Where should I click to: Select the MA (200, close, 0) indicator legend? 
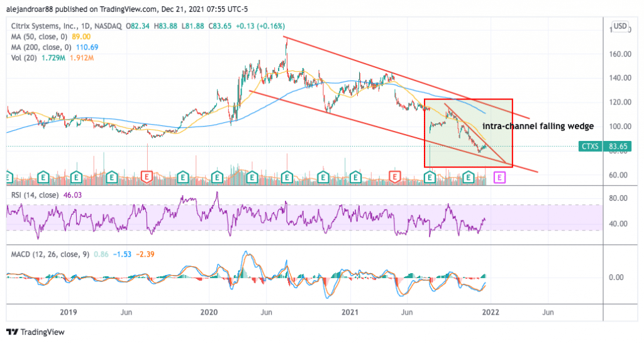pos(41,48)
